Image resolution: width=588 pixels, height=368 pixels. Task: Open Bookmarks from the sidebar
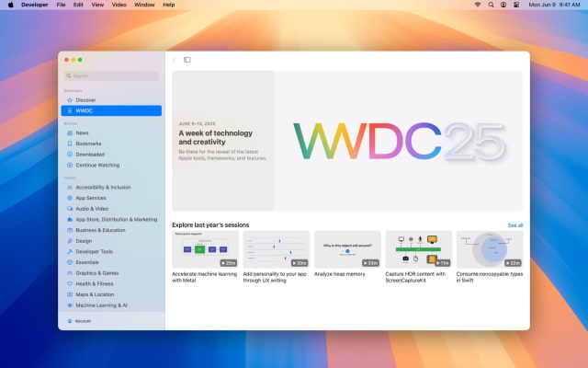pyautogui.click(x=89, y=144)
